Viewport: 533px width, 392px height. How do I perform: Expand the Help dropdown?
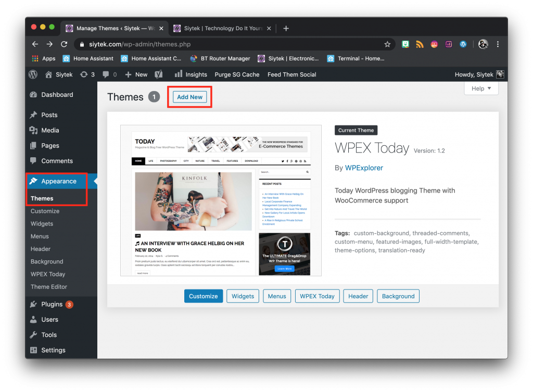pos(481,88)
